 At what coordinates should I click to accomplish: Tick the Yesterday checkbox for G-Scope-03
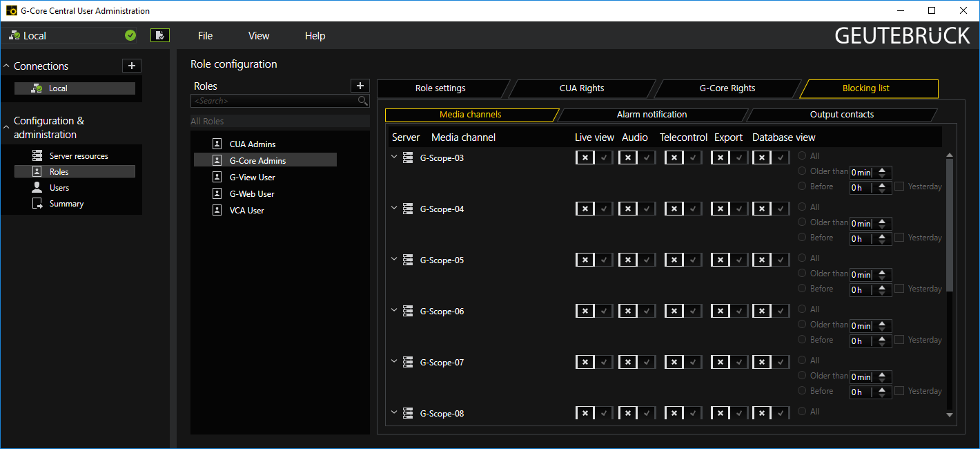(899, 187)
